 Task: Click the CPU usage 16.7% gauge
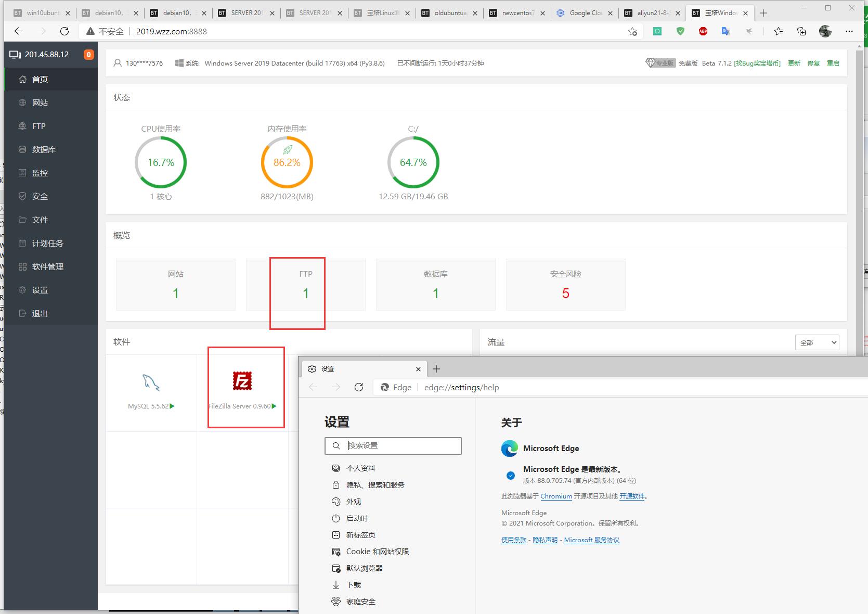[161, 162]
